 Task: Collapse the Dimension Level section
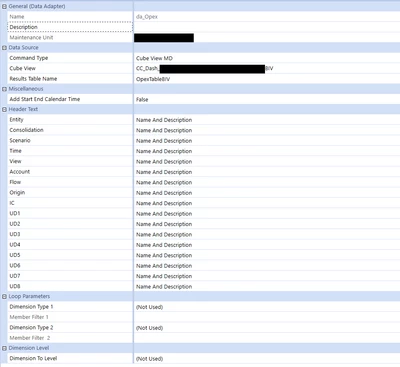click(4, 348)
